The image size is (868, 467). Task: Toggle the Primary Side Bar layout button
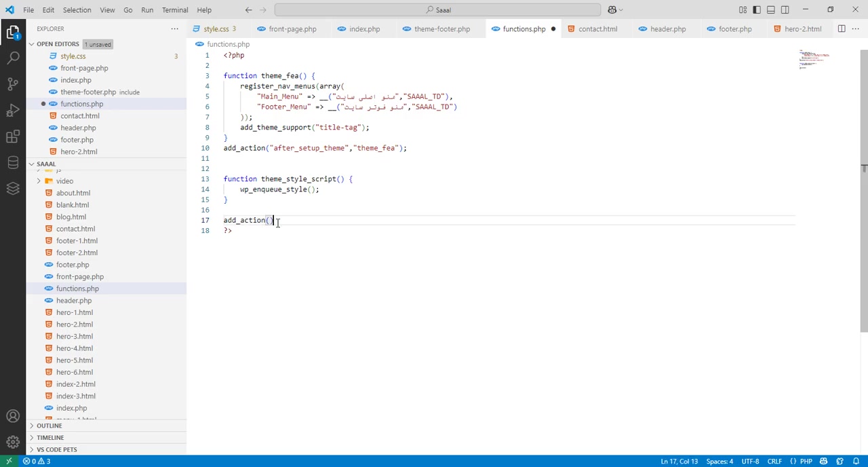point(757,10)
